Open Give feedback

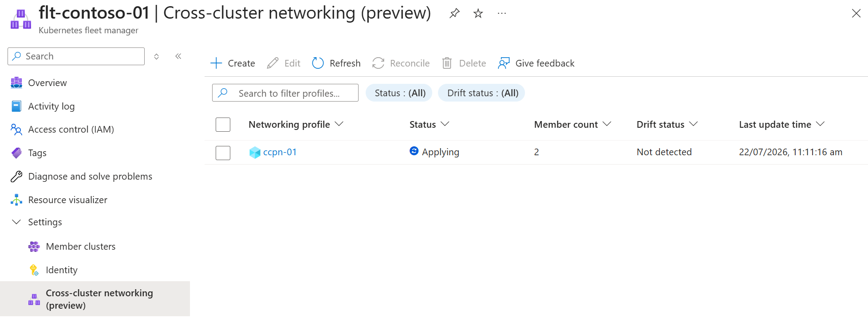[536, 63]
